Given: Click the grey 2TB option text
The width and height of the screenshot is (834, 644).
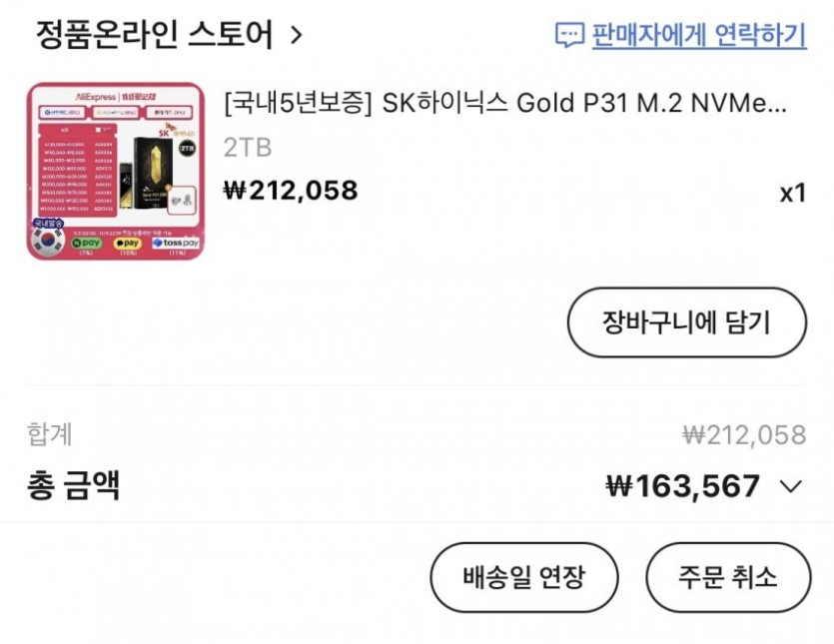Looking at the screenshot, I should tap(248, 148).
